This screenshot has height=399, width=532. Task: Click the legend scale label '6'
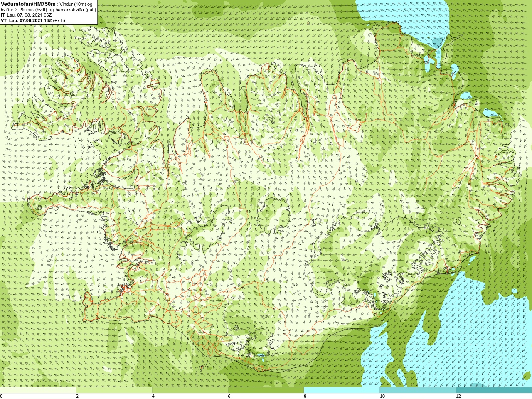[x=229, y=397]
